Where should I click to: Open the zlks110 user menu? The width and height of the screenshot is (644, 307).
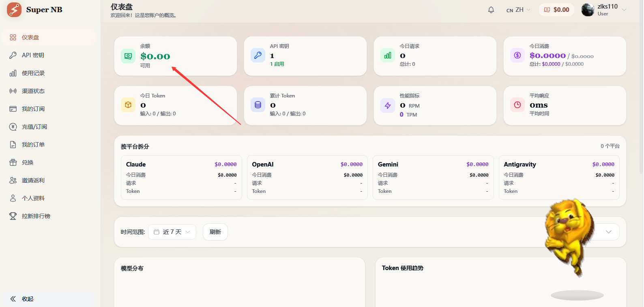point(604,10)
